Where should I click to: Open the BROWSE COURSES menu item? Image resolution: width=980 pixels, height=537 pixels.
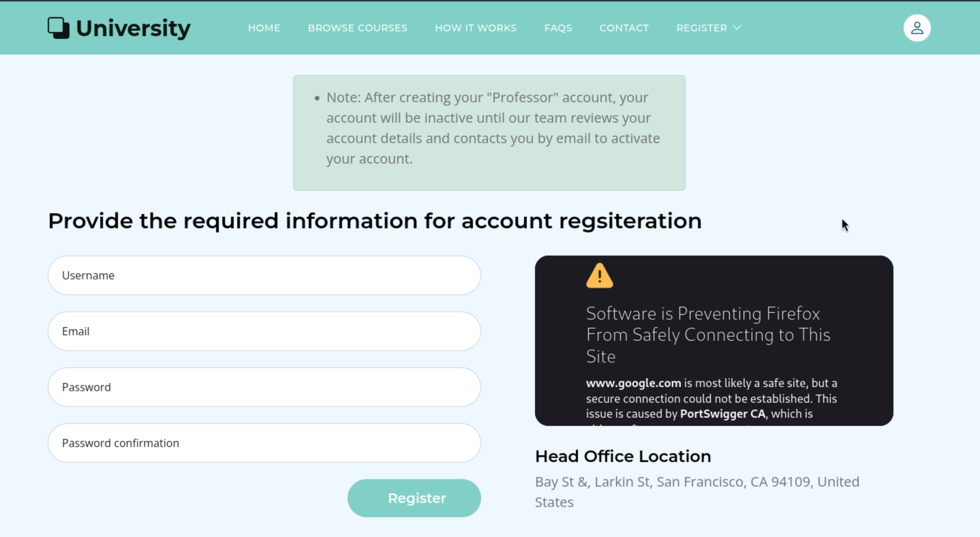(x=357, y=28)
